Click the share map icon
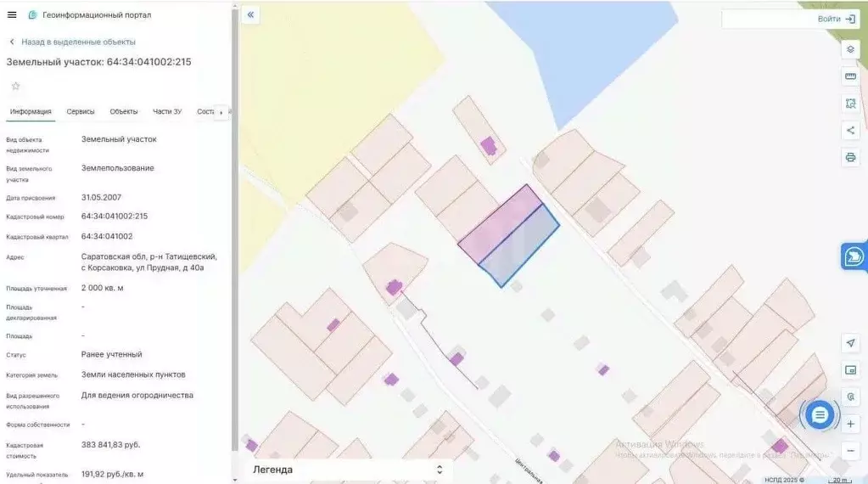Image resolution: width=868 pixels, height=484 pixels. click(x=850, y=130)
